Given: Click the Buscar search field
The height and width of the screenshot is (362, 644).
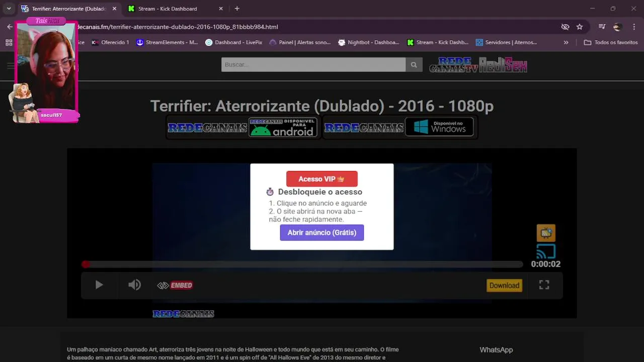Looking at the screenshot, I should pyautogui.click(x=313, y=64).
